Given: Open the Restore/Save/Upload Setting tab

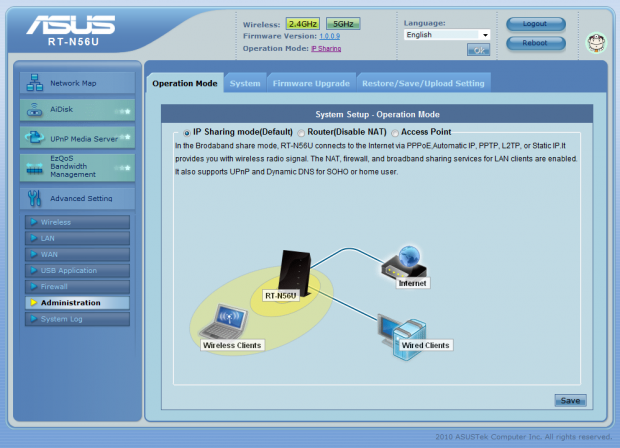Looking at the screenshot, I should (x=423, y=83).
